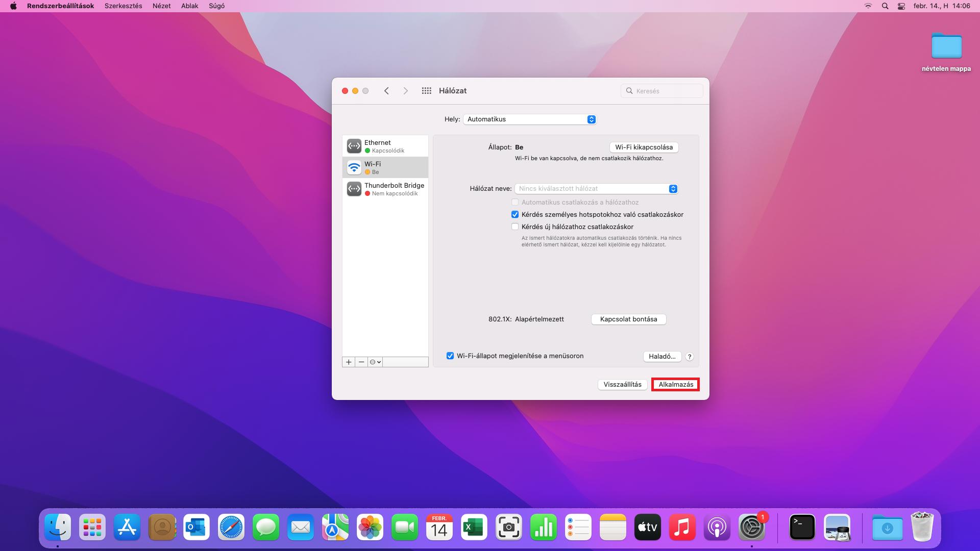Open the help question mark button
Viewport: 980px width, 551px height.
(x=689, y=357)
